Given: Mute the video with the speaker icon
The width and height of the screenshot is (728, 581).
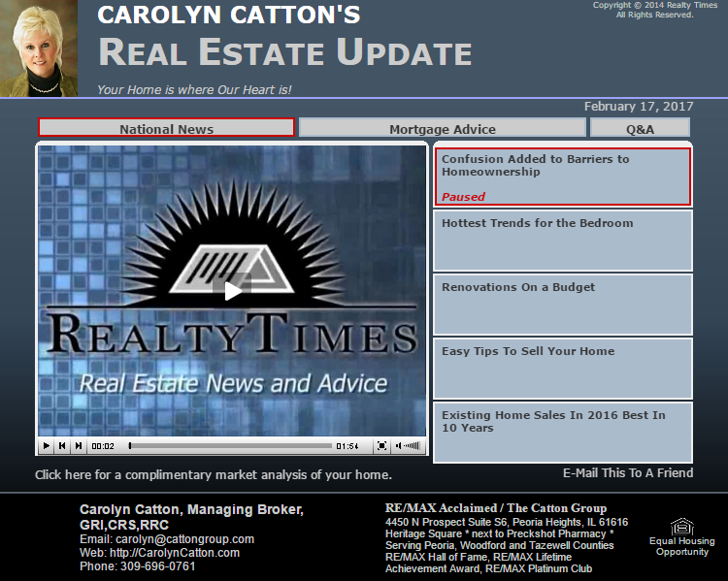Looking at the screenshot, I should (398, 446).
